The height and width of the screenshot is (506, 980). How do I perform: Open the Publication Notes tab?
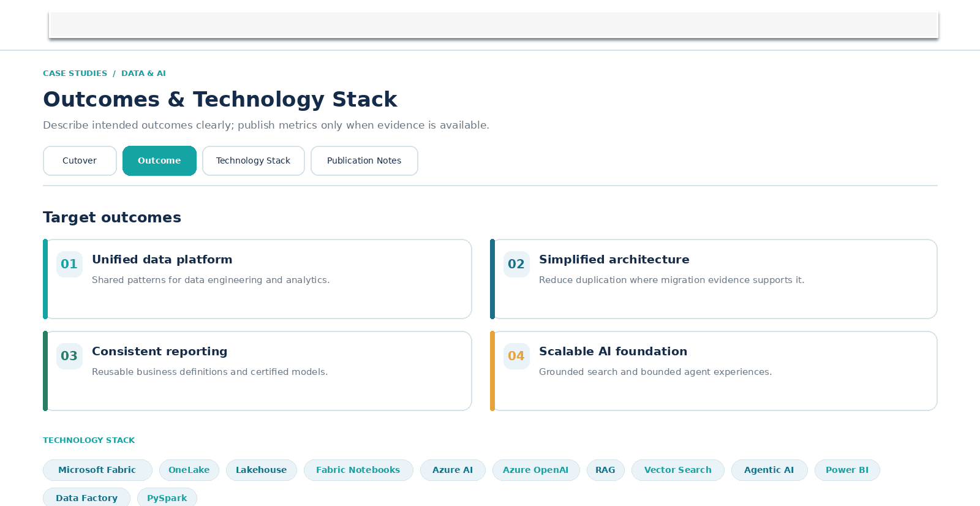[364, 160]
